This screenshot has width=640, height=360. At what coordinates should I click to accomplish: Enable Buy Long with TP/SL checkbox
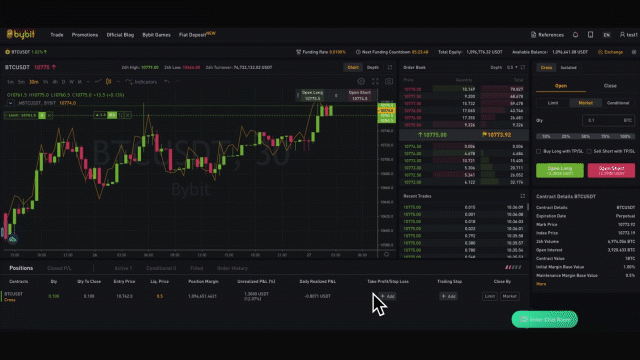pos(538,151)
